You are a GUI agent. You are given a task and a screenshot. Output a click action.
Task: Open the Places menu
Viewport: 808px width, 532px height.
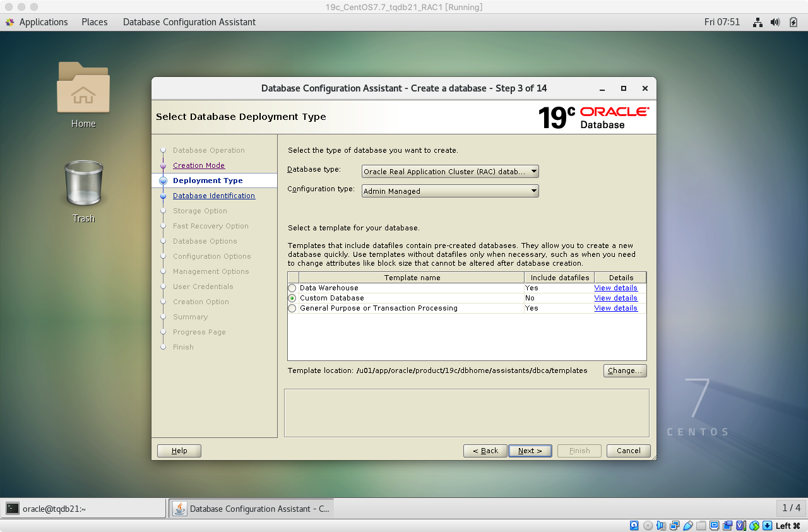95,22
